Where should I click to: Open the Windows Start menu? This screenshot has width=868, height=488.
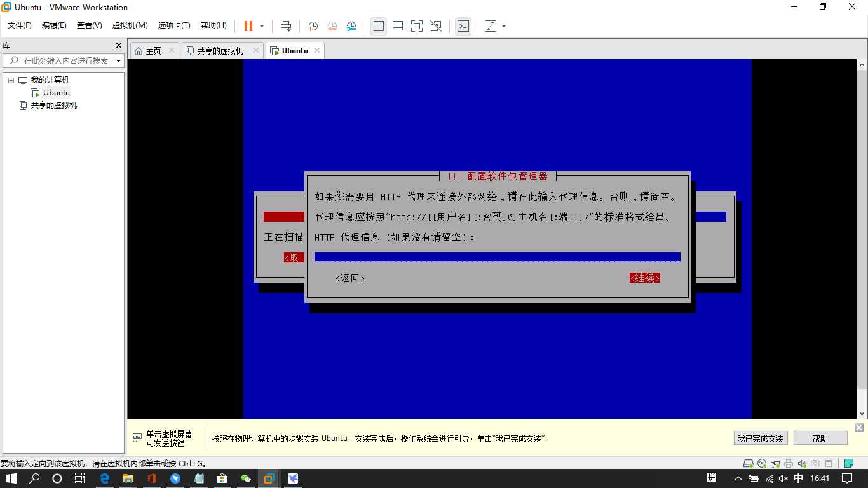(x=11, y=478)
